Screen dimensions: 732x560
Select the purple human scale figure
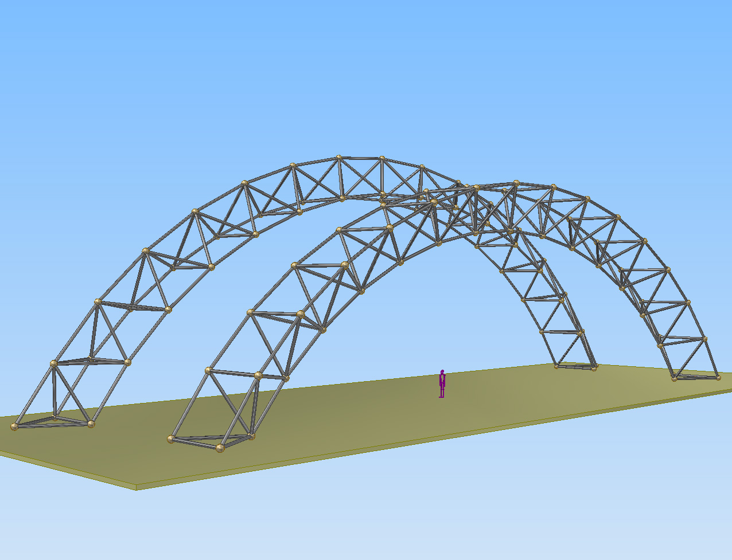coord(442,385)
